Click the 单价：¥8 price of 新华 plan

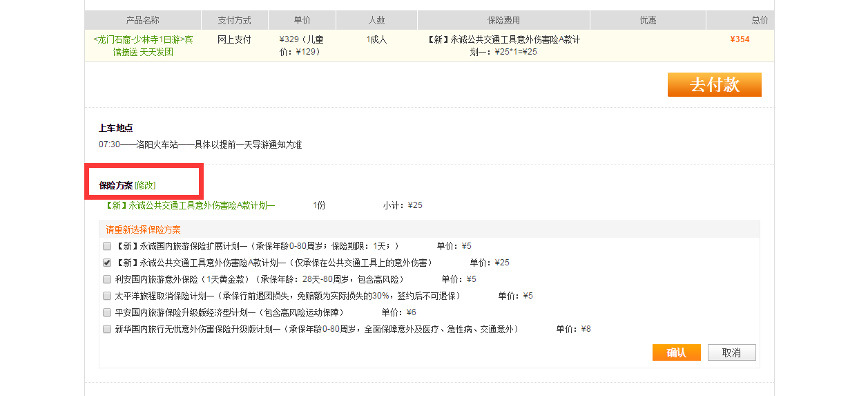(x=573, y=329)
